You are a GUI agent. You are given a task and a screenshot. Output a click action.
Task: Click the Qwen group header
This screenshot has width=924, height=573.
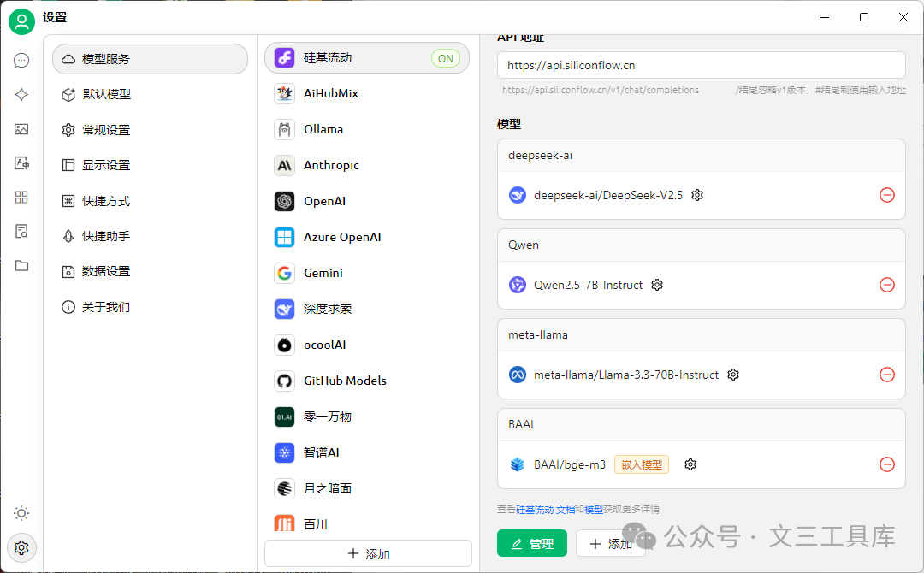click(702, 245)
